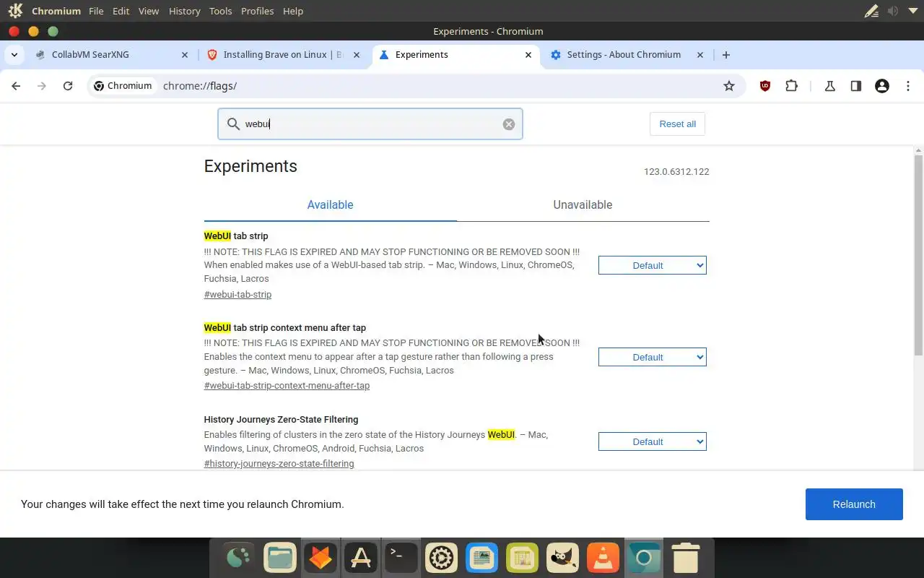This screenshot has height=578, width=924.
Task: Open the orange fox app in dock
Action: click(320, 558)
